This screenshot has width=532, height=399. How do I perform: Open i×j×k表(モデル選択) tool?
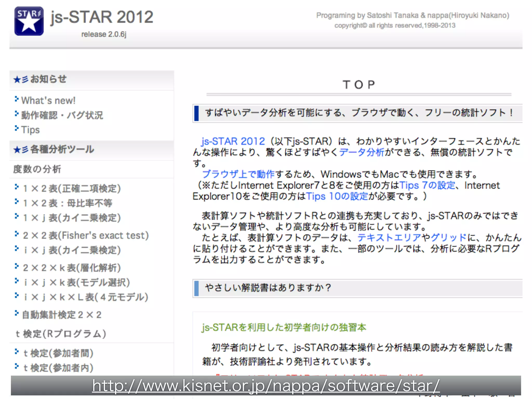click(76, 282)
